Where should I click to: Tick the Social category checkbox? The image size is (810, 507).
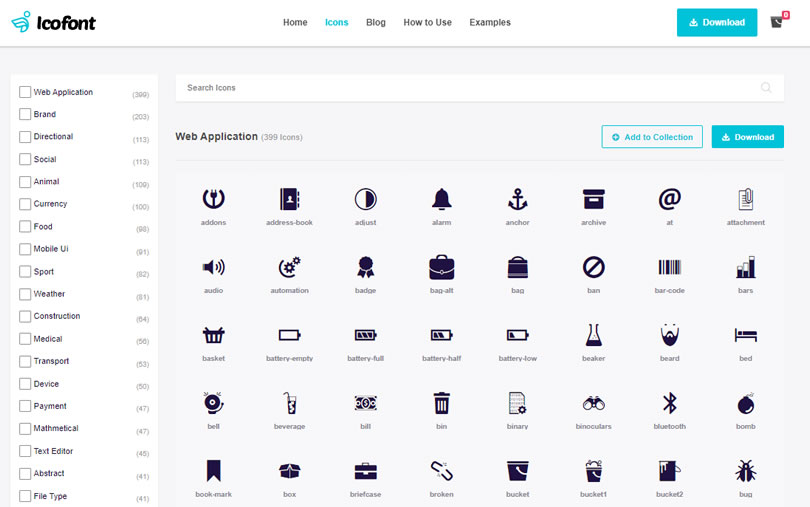click(x=25, y=159)
